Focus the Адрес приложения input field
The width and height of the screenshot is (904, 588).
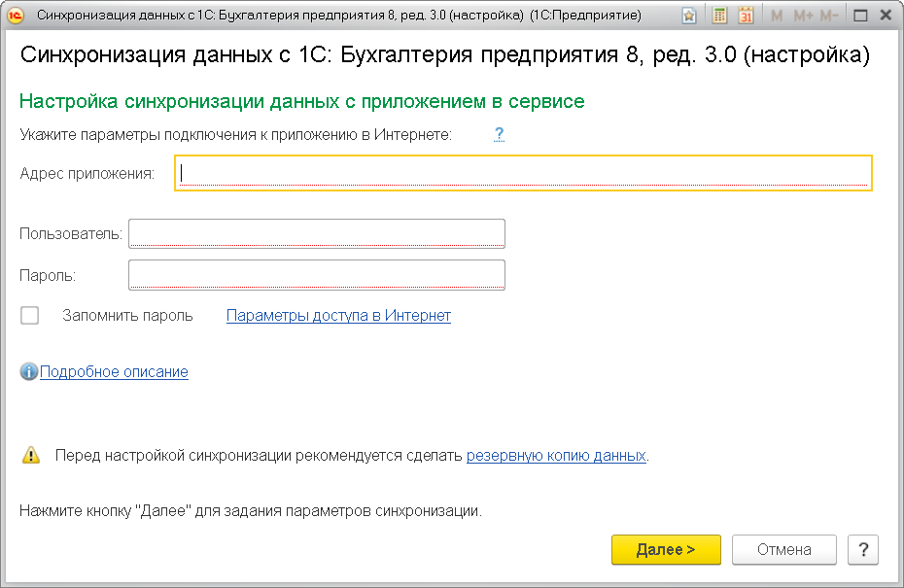pyautogui.click(x=524, y=173)
